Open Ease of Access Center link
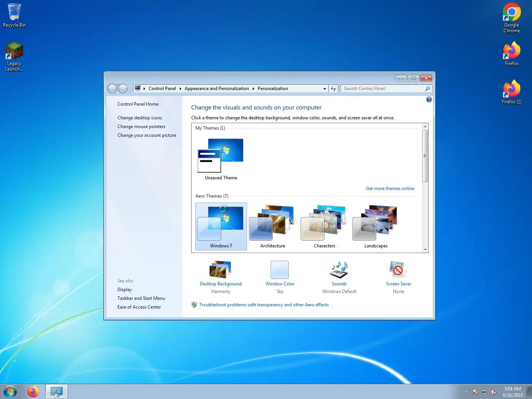 [x=139, y=307]
